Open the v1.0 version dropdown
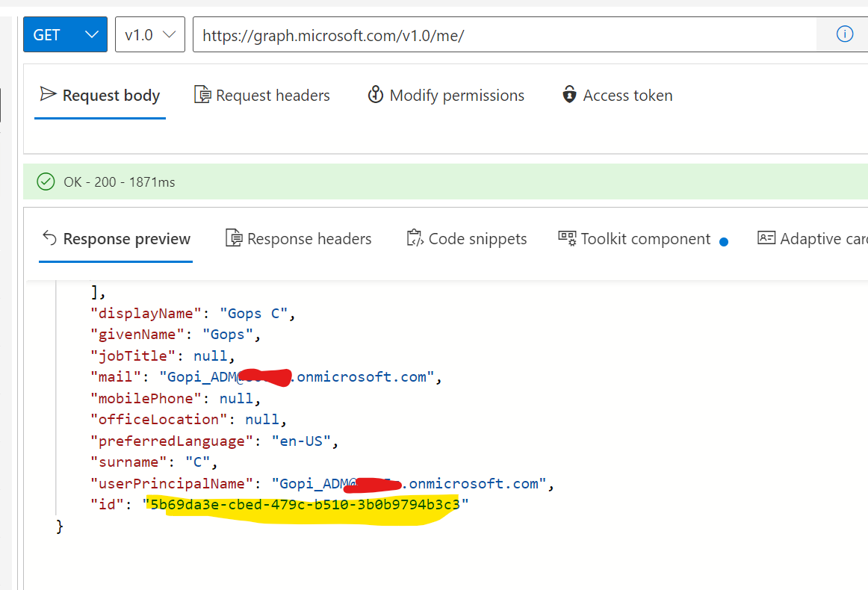 pos(150,35)
